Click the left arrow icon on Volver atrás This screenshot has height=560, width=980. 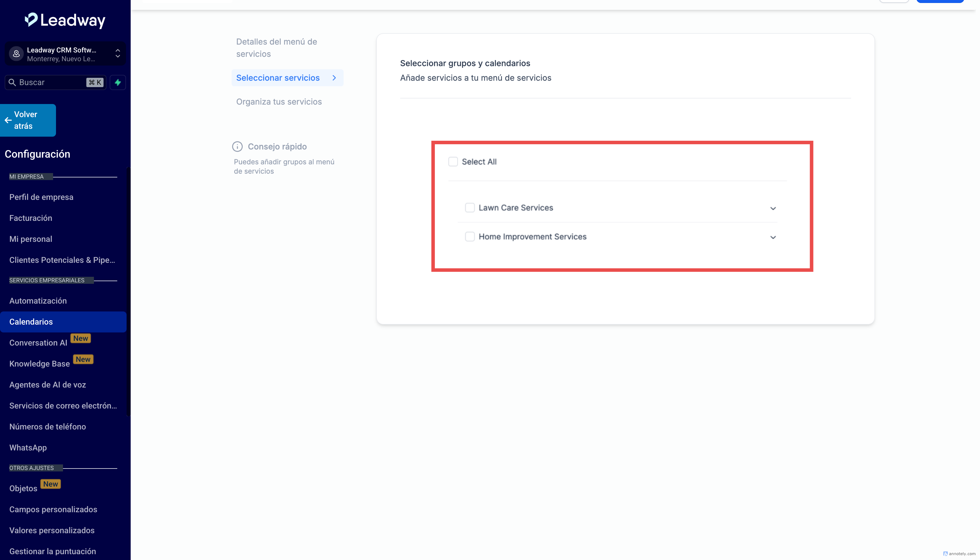pyautogui.click(x=8, y=120)
